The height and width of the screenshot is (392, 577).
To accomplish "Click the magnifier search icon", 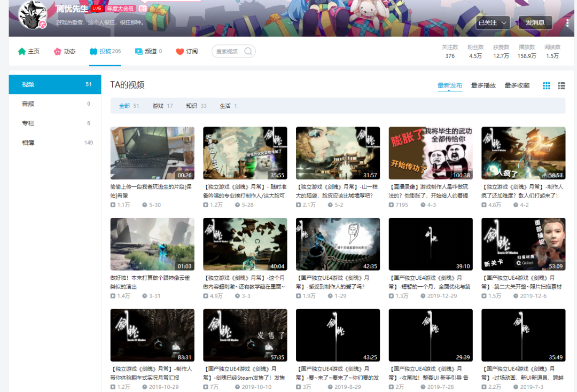I will 248,51.
